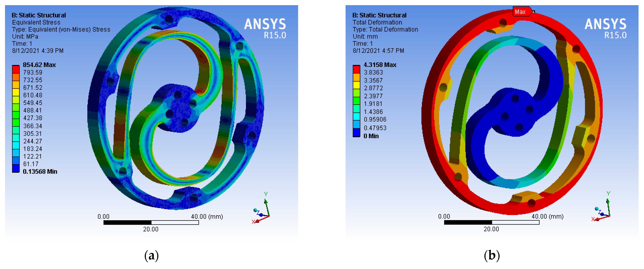Select red swatch at 854.62 Max
This screenshot has width=644, height=269.
click(x=16, y=69)
